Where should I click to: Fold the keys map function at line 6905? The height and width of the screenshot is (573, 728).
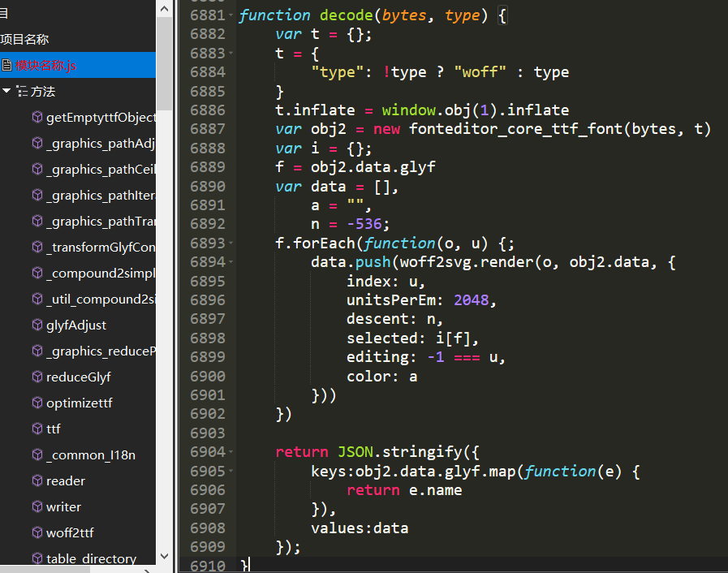pyautogui.click(x=230, y=472)
